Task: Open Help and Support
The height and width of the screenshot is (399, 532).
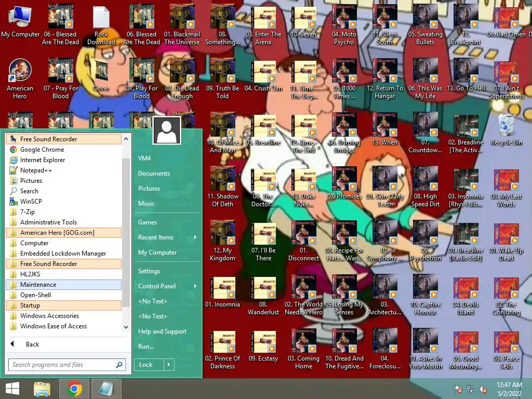Action: (167, 331)
